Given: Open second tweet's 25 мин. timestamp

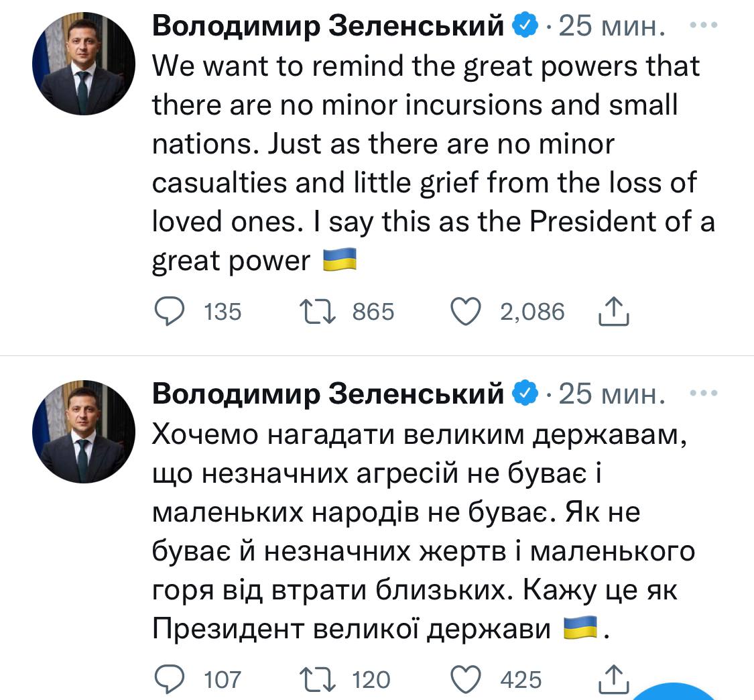Looking at the screenshot, I should (x=611, y=395).
